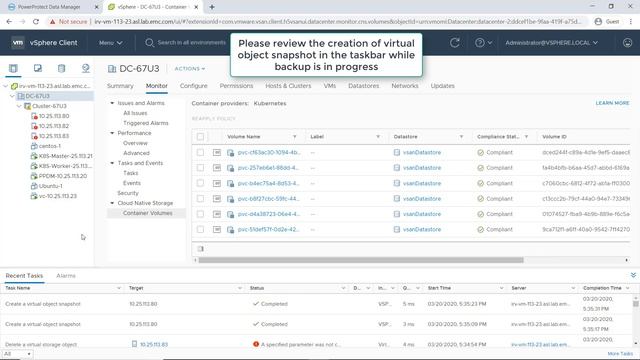Switch to the Datastores tab
The width and height of the screenshot is (640, 360).
[363, 86]
